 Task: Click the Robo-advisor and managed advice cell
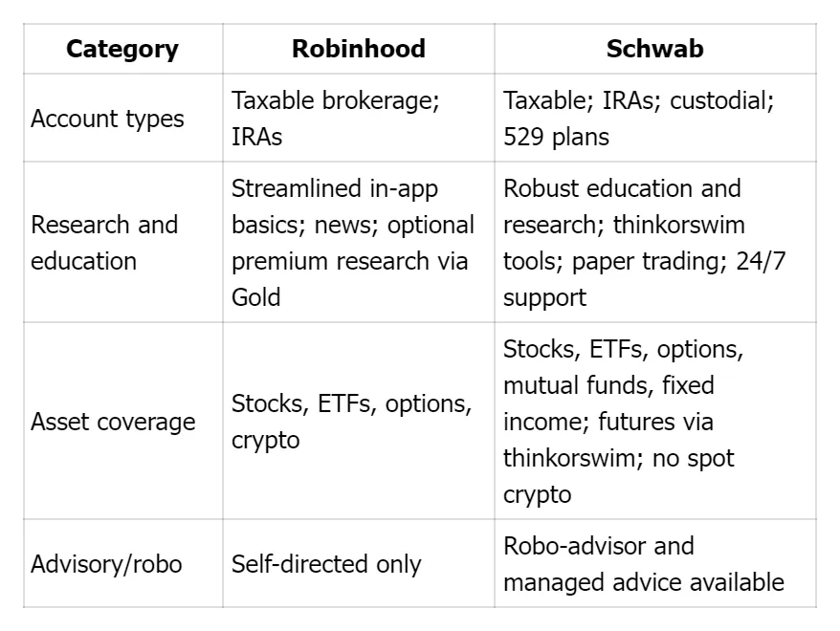pyautogui.click(x=643, y=564)
